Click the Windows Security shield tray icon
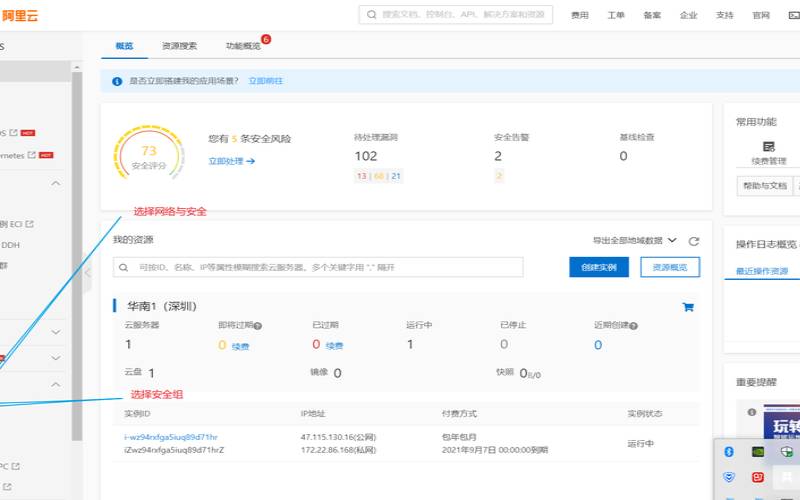Screen dimensions: 800x500 [787, 452]
